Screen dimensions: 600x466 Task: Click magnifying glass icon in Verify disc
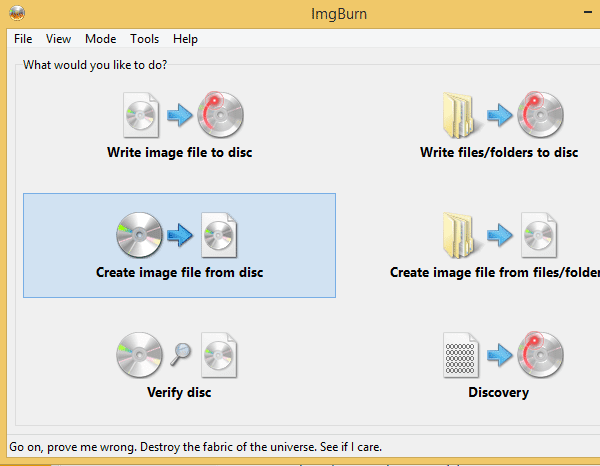point(180,354)
